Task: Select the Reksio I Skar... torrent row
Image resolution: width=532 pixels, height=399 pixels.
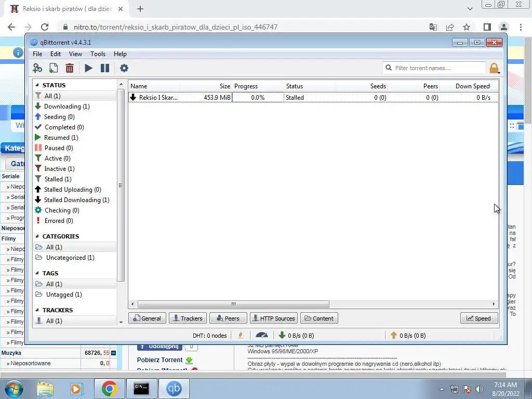Action: (313, 97)
